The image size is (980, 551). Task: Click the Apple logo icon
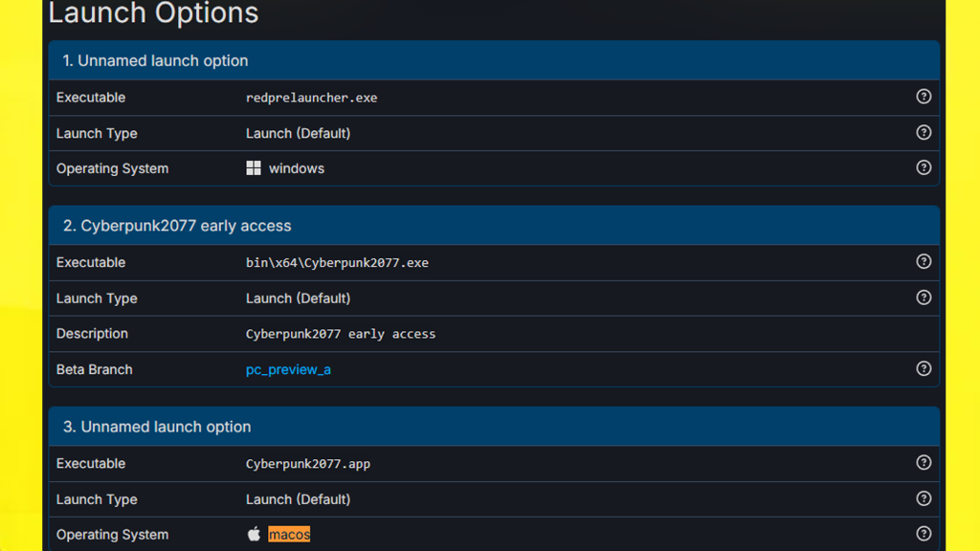(253, 534)
